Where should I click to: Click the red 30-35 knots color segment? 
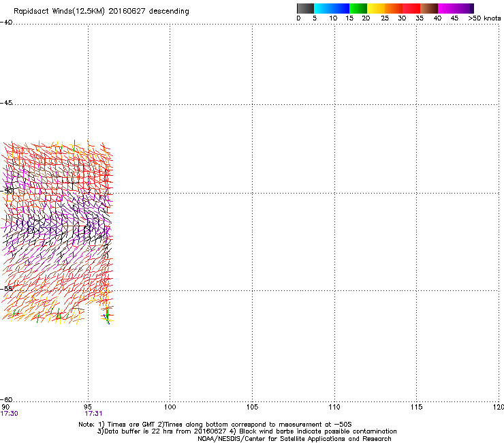[x=411, y=8]
